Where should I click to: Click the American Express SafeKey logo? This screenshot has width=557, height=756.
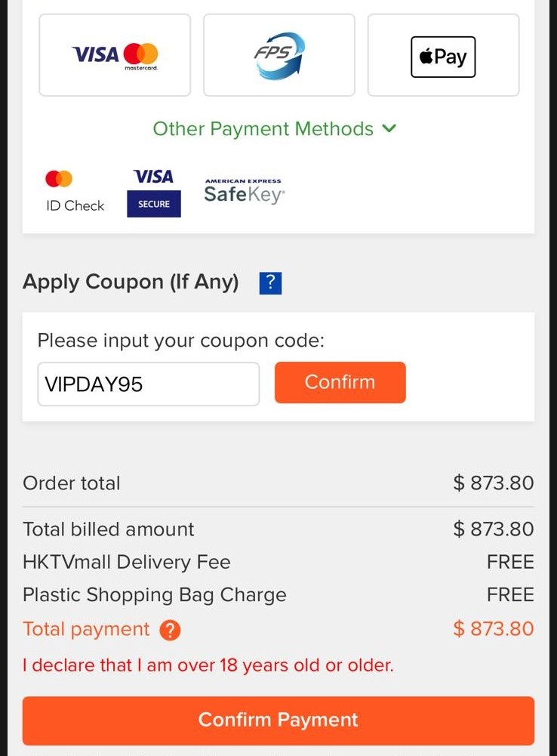click(244, 192)
